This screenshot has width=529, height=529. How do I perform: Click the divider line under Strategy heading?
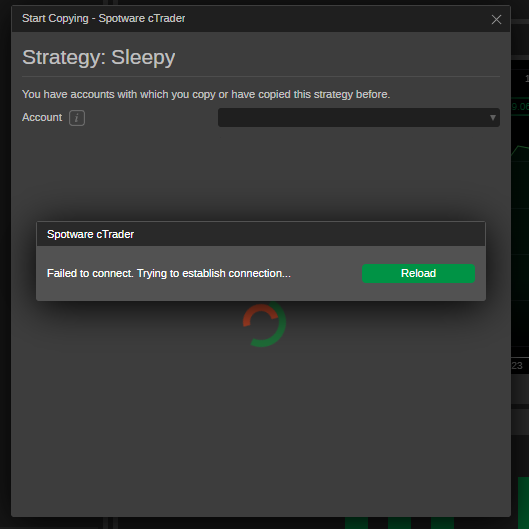(x=261, y=77)
